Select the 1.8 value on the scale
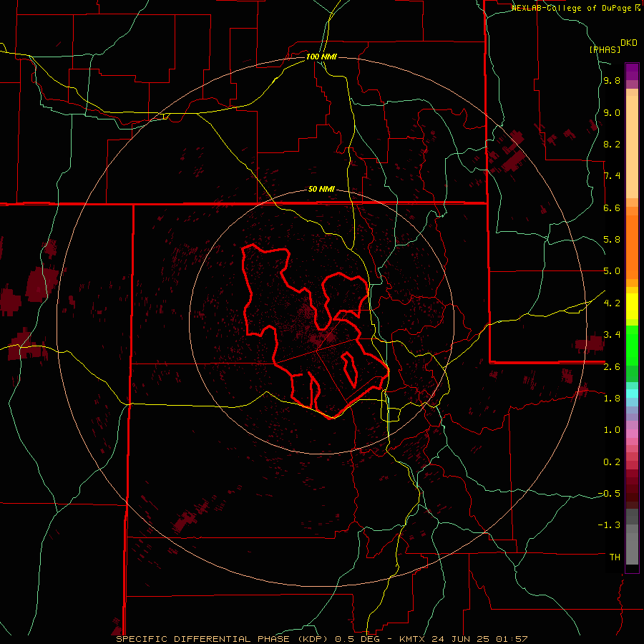Screen dimensions: 644x644 612,399
